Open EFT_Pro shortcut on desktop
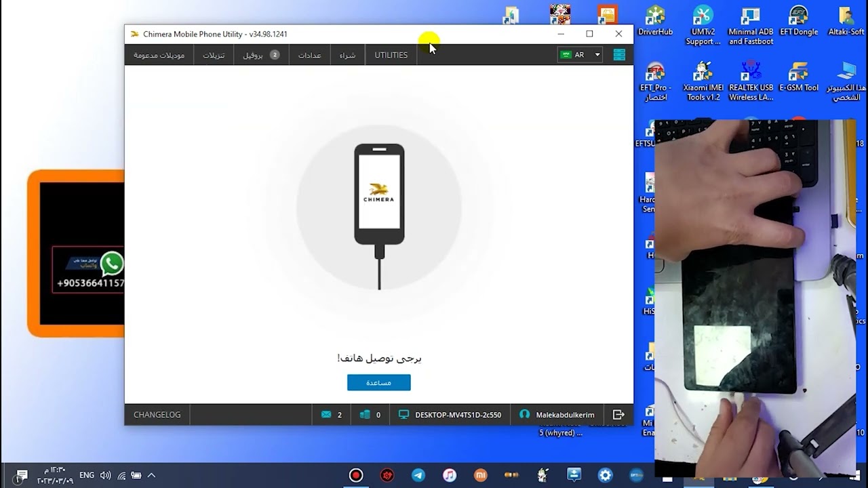Image resolution: width=868 pixels, height=488 pixels. click(x=656, y=81)
